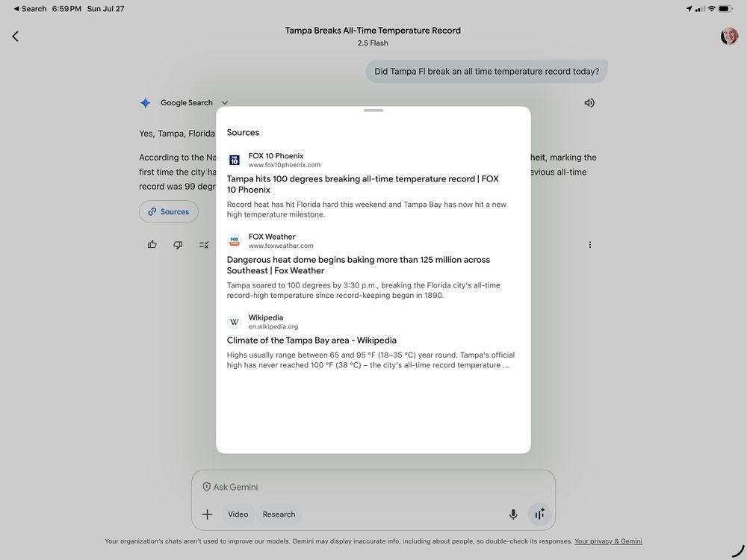Screen dimensions: 747x560
Task: Open the user profile avatar
Action: click(729, 36)
